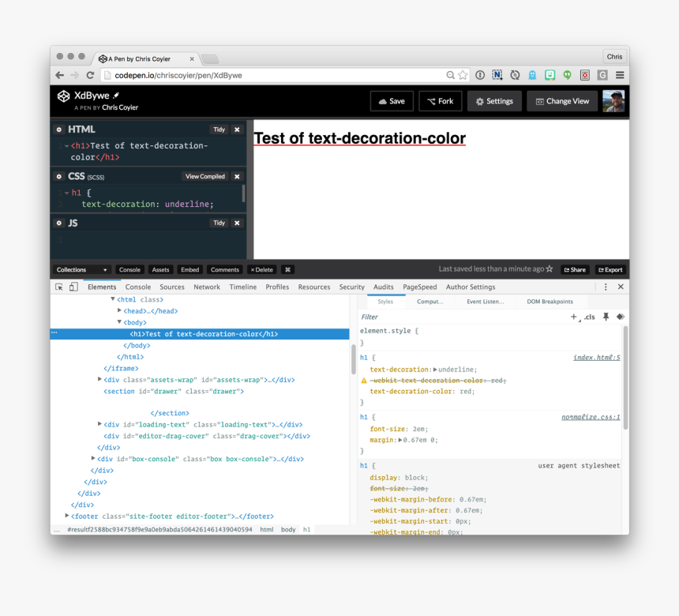This screenshot has width=679, height=616.
Task: Open the normalize.css:1 source link
Action: pyautogui.click(x=591, y=417)
